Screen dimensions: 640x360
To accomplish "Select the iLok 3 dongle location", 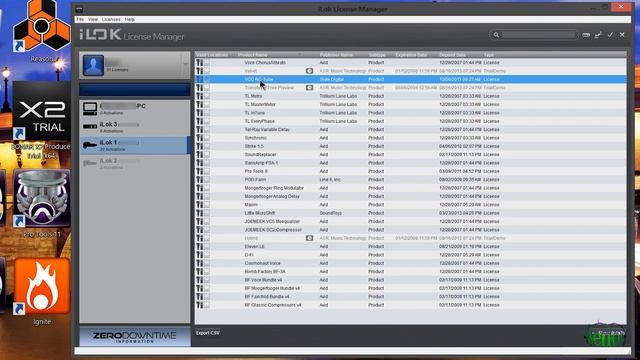I will (134, 127).
